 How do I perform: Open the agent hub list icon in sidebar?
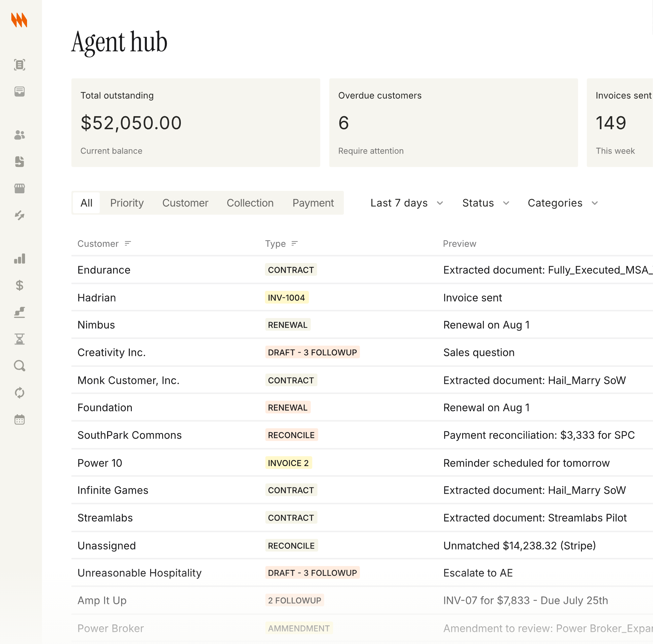pos(20,65)
